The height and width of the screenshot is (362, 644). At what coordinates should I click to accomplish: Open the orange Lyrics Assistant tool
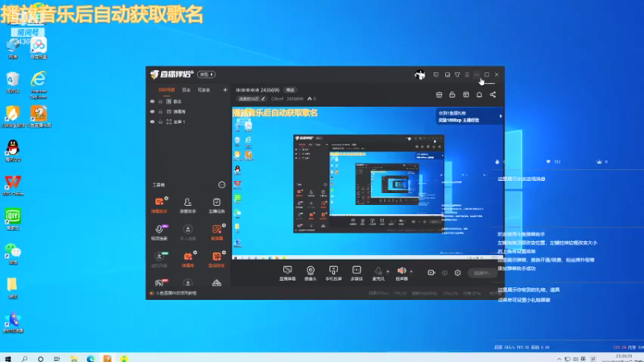point(217,259)
